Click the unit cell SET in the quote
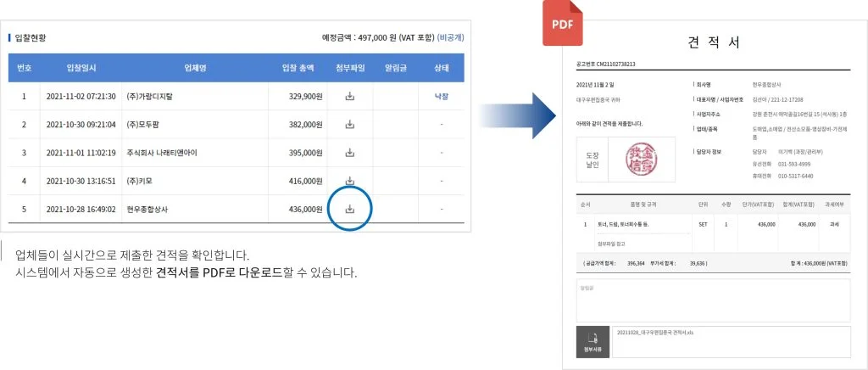This screenshot has height=370, width=868. (x=703, y=224)
